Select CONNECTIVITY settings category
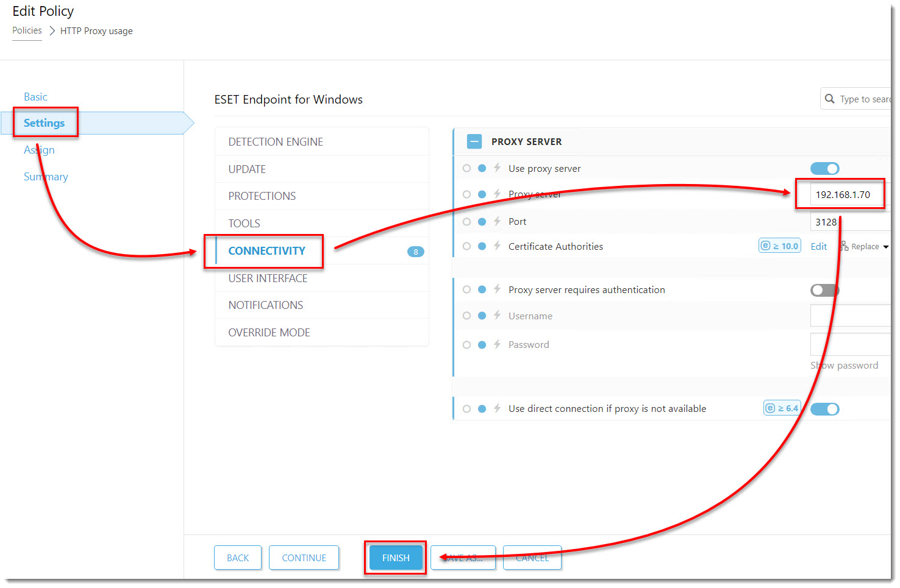The width and height of the screenshot is (900, 588). point(322,251)
